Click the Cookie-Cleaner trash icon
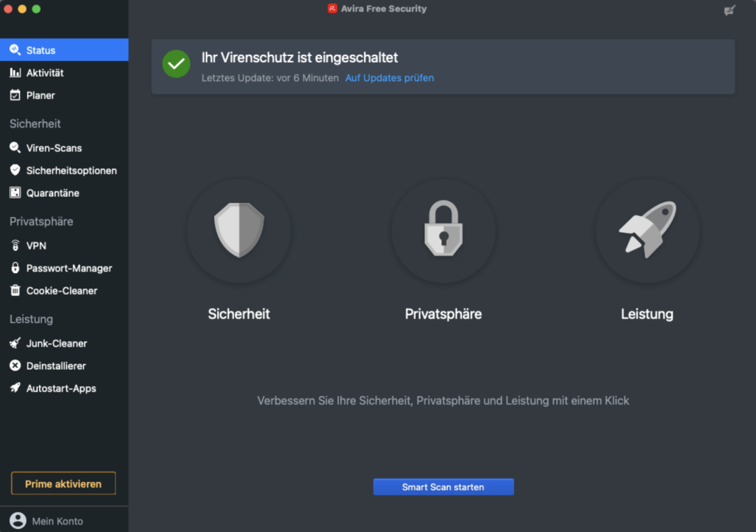Image resolution: width=756 pixels, height=532 pixels. (x=15, y=291)
